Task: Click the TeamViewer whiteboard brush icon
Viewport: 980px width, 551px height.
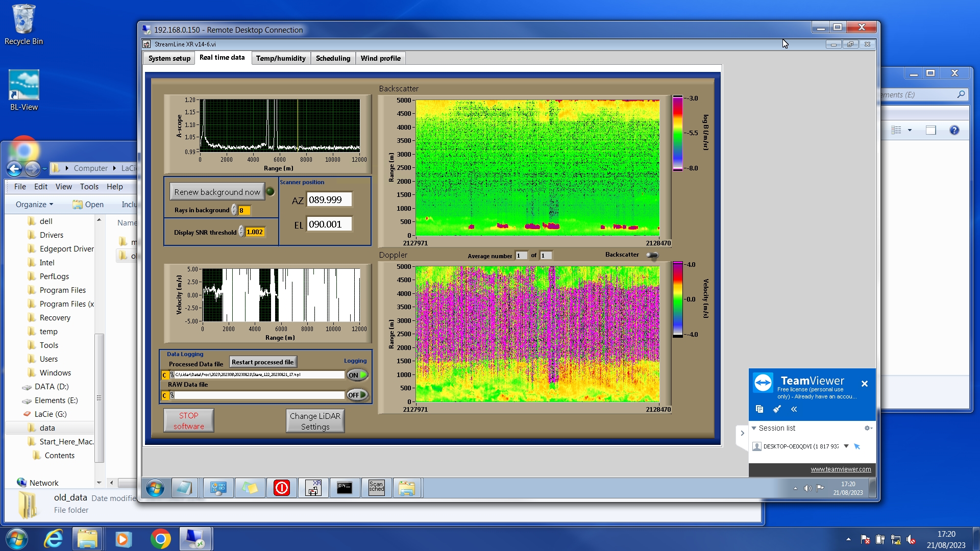Action: click(777, 409)
